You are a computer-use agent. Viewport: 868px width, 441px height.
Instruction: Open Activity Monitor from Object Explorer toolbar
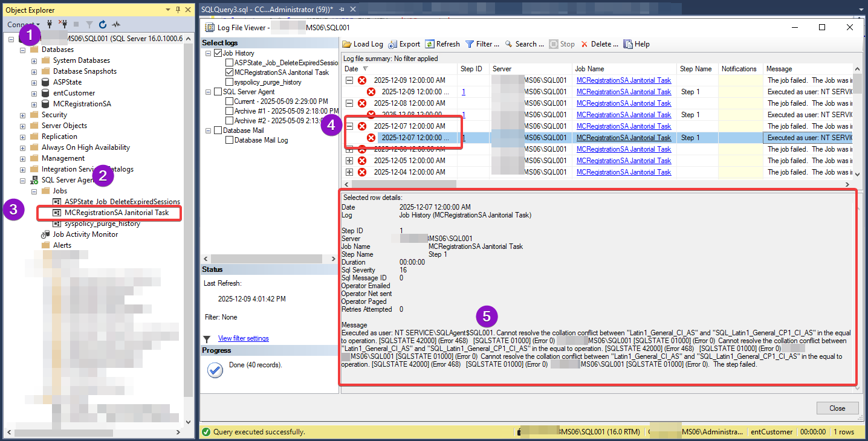[116, 24]
